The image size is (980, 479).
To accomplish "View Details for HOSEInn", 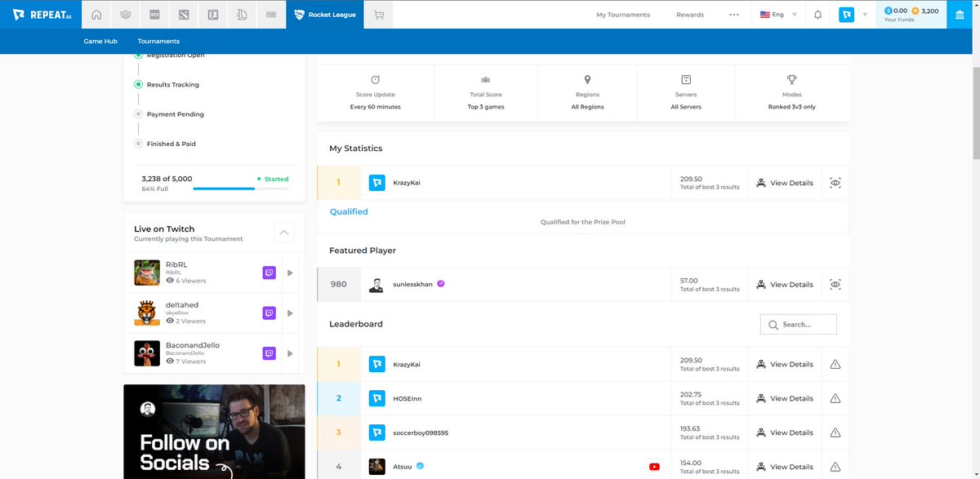I will [x=785, y=398].
